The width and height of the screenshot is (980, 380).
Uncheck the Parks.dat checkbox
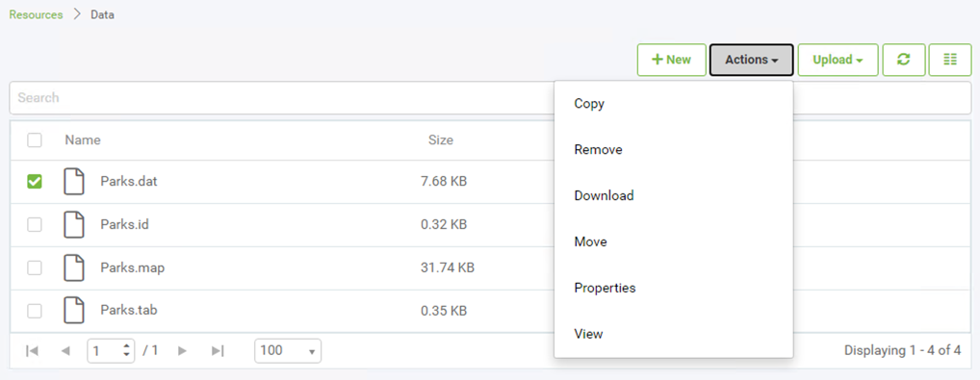[35, 181]
